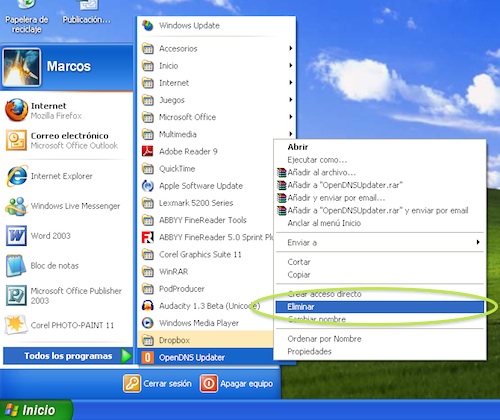Expand the Internet programs submenu arrow
This screenshot has width=500, height=420.
[x=291, y=83]
